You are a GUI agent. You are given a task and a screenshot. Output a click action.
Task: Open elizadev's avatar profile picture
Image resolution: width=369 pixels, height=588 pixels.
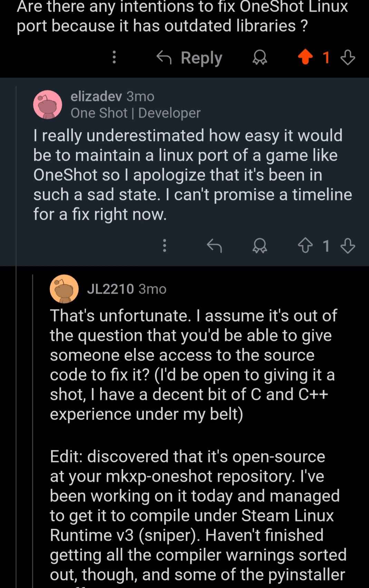tap(48, 105)
